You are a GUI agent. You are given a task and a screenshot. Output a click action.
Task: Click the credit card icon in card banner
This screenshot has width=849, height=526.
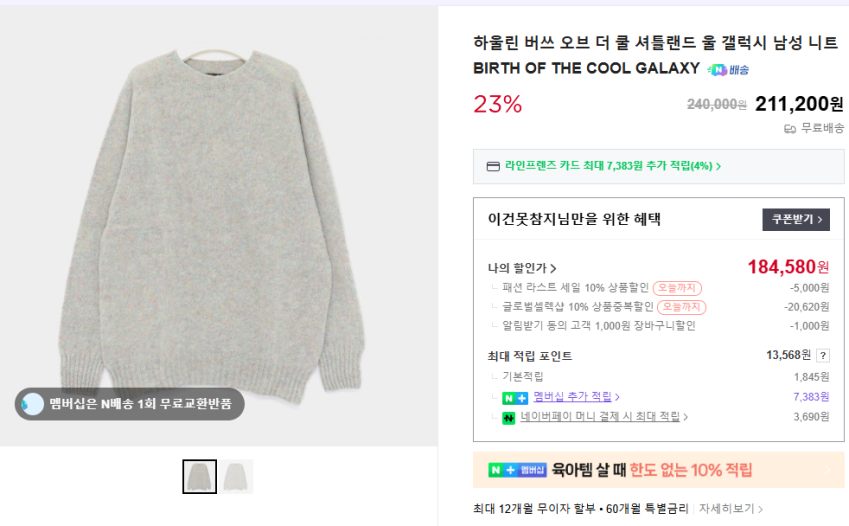492,166
